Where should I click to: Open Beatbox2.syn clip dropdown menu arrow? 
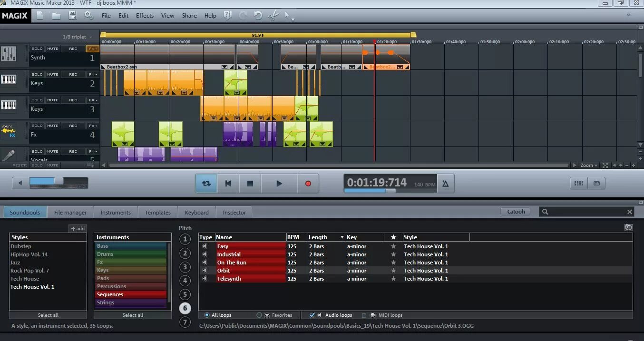pos(224,67)
